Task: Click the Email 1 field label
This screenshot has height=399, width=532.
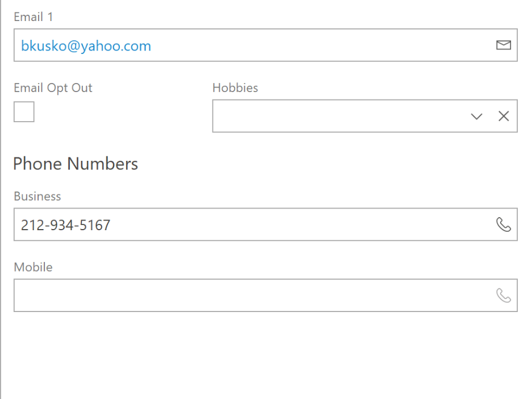Action: (33, 17)
